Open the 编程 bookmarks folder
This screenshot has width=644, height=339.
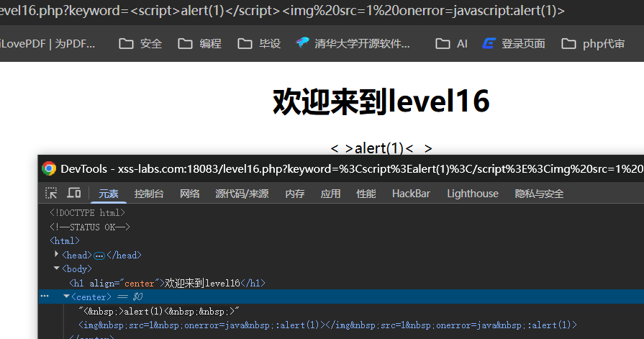point(199,44)
